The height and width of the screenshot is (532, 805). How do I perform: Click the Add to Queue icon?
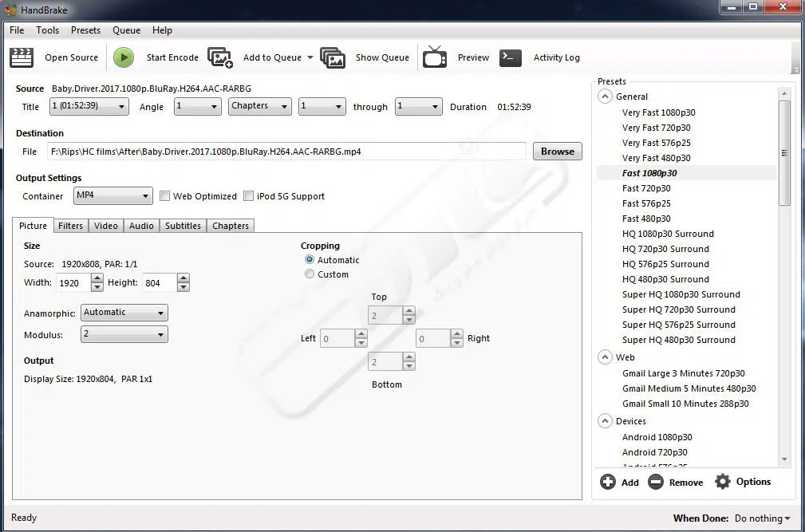(x=220, y=57)
